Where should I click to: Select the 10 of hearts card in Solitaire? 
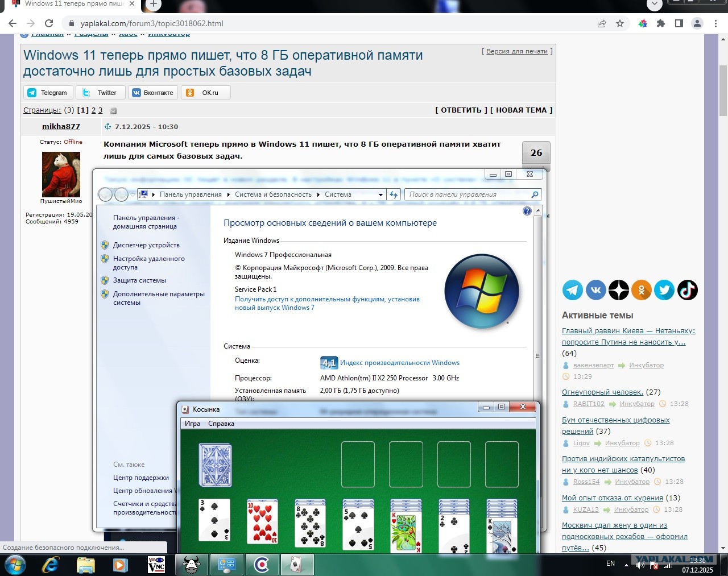[262, 521]
